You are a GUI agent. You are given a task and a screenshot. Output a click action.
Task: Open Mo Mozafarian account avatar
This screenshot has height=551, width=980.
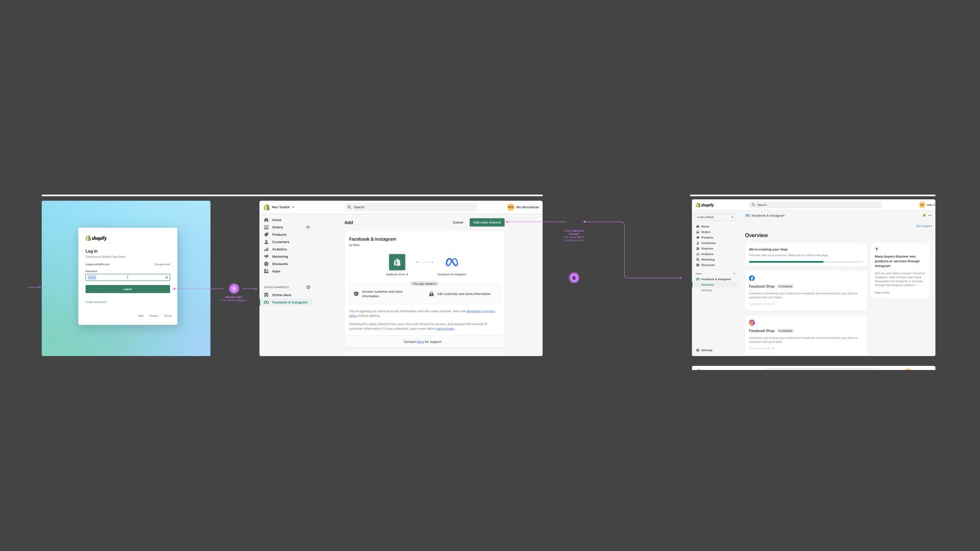click(x=511, y=207)
